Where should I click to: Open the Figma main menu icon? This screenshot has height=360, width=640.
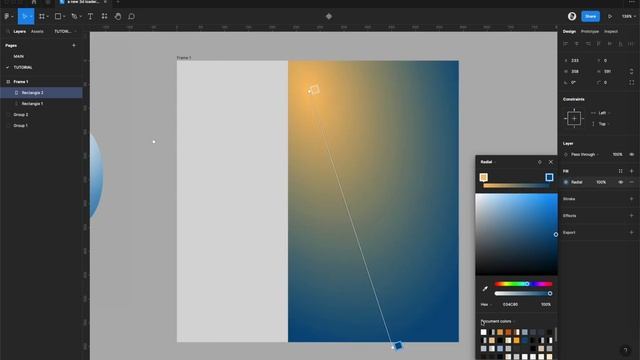coord(7,16)
